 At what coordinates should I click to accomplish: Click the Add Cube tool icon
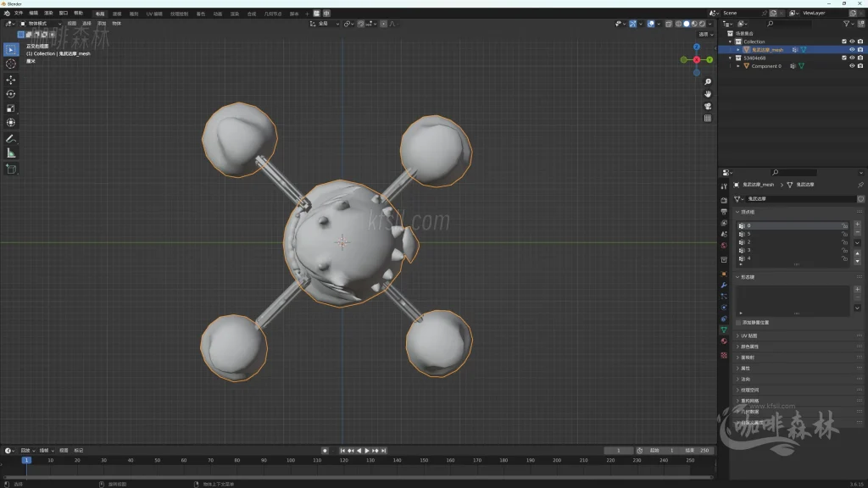11,169
